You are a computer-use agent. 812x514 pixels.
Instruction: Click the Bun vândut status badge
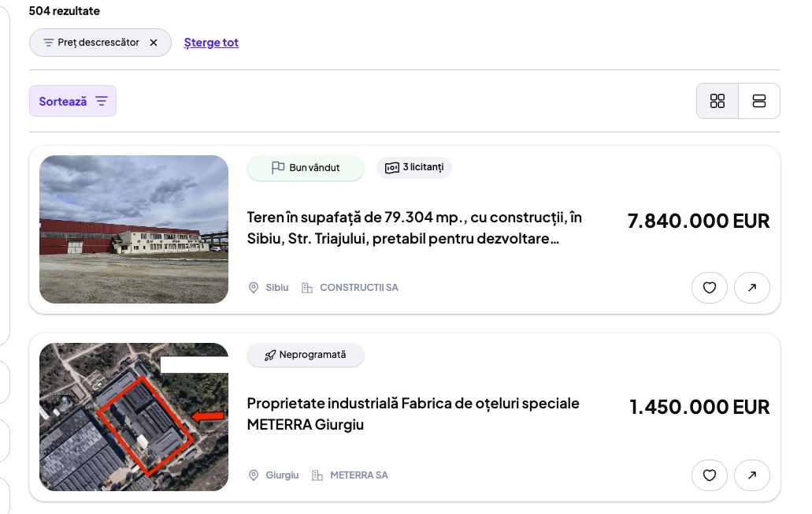(306, 168)
